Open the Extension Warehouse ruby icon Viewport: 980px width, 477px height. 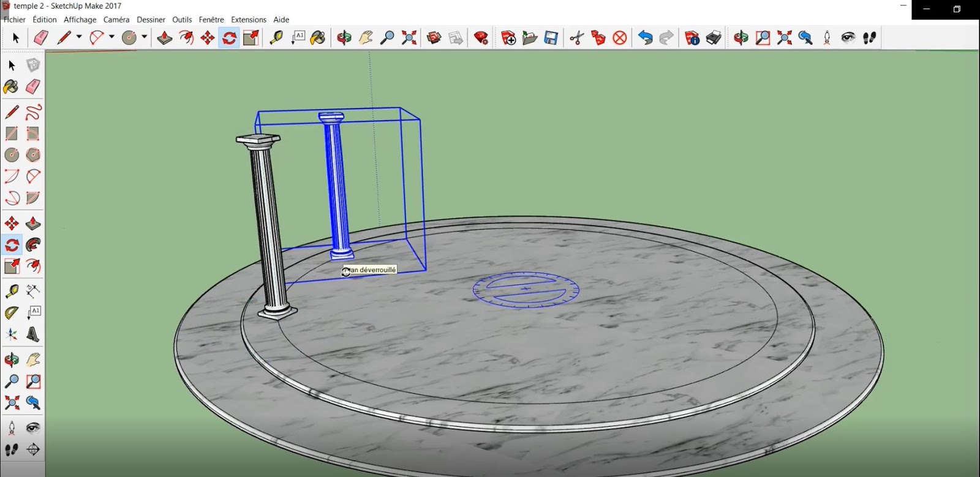pos(481,38)
